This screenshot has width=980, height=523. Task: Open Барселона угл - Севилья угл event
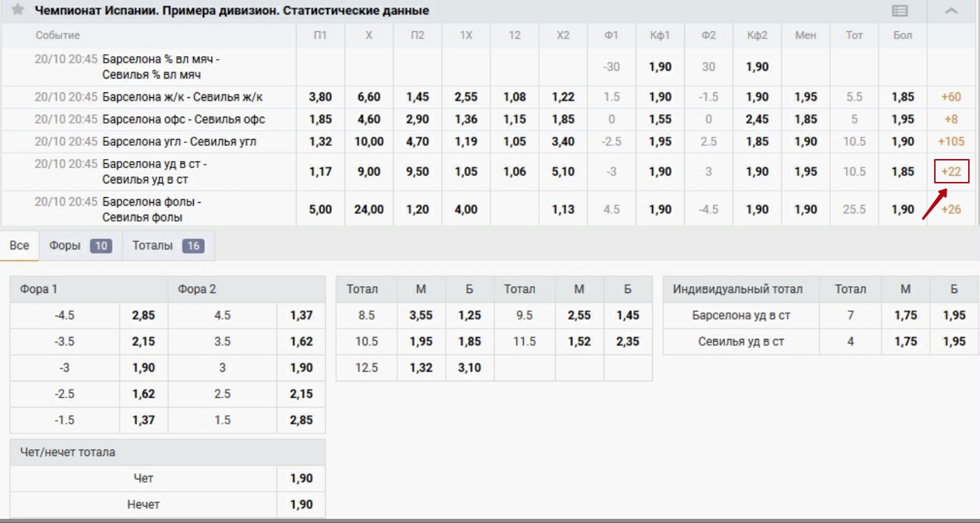tap(179, 142)
